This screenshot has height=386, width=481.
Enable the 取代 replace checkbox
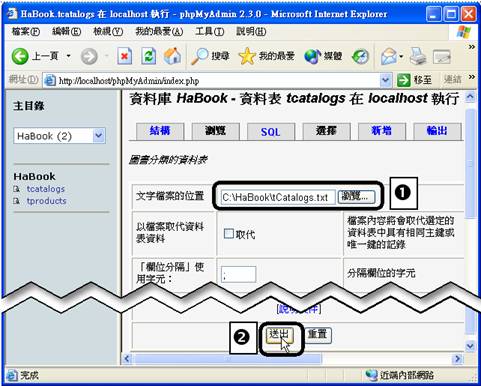click(229, 233)
